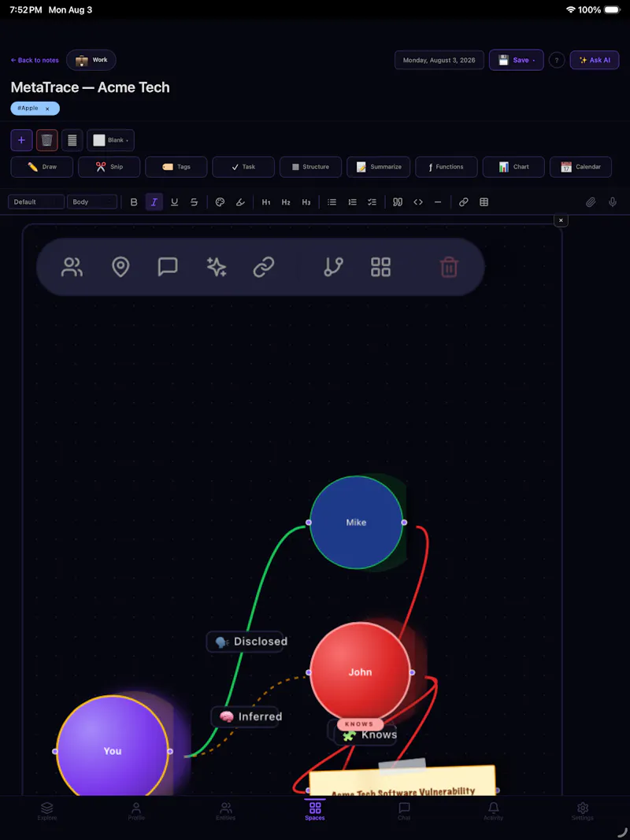Delete selection with red trash icon in canvas toolbar
This screenshot has width=630, height=840.
coord(449,267)
